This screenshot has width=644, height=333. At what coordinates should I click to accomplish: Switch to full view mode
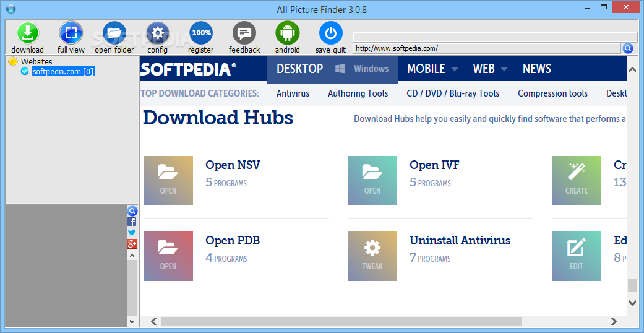71,33
